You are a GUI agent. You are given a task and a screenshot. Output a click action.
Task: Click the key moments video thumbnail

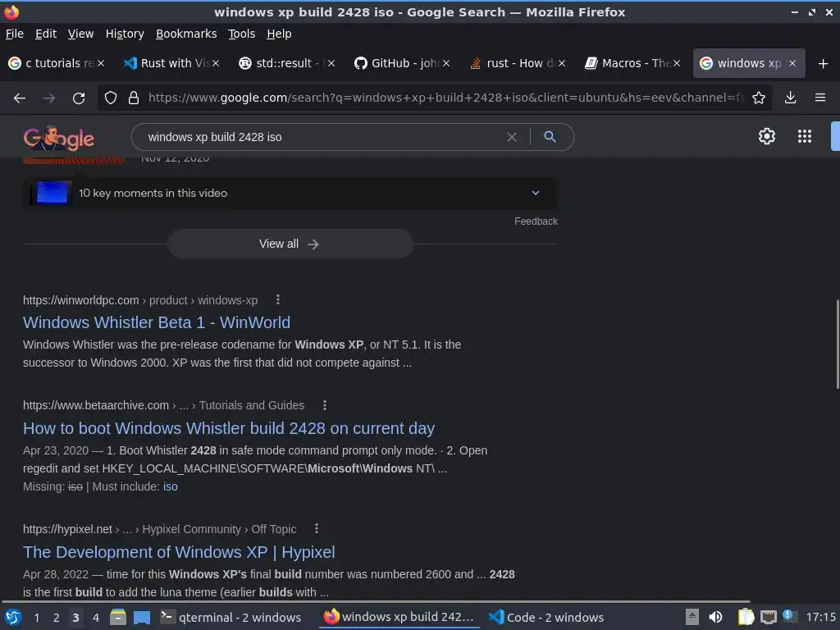pos(52,193)
